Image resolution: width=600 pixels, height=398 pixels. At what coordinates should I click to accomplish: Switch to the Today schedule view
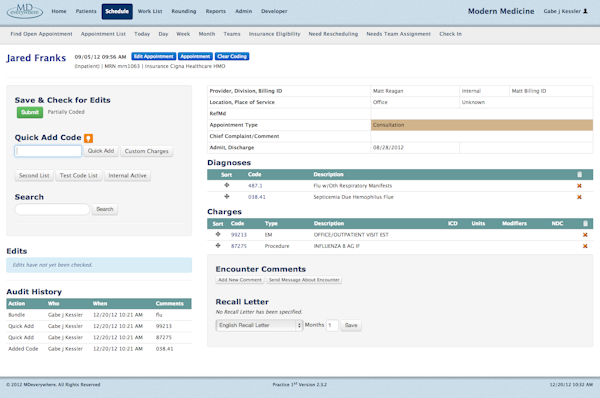click(142, 34)
